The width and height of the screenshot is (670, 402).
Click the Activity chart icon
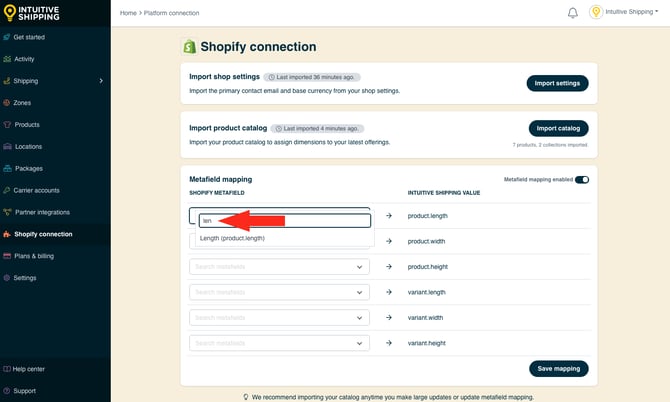click(7, 59)
